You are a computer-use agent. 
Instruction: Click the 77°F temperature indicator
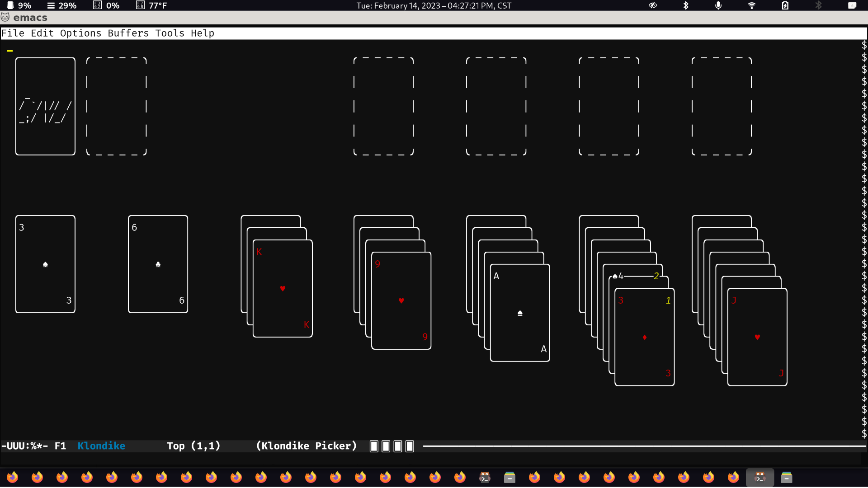152,5
